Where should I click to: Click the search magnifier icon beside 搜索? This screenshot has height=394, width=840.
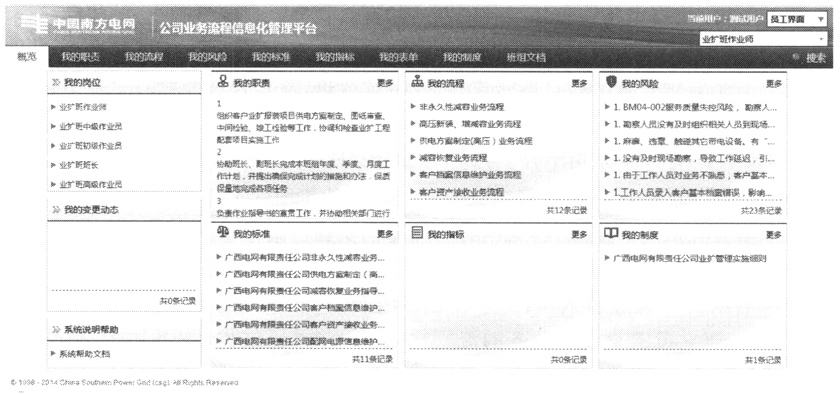(796, 57)
